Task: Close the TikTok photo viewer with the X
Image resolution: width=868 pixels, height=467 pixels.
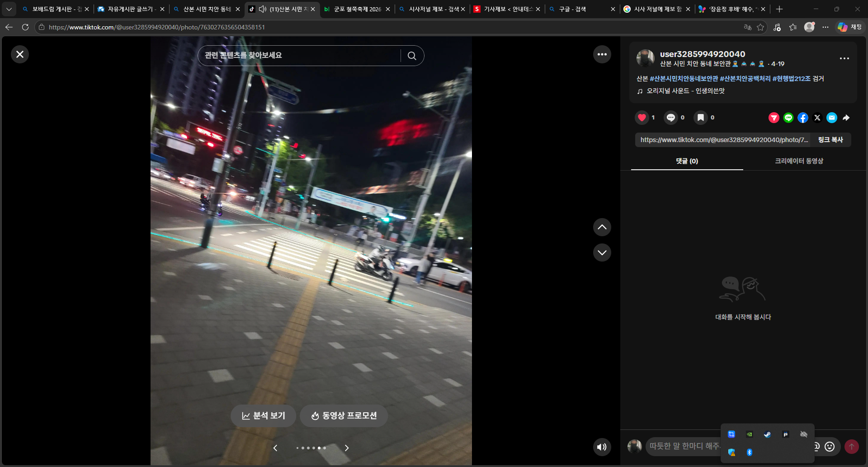Action: [x=20, y=54]
